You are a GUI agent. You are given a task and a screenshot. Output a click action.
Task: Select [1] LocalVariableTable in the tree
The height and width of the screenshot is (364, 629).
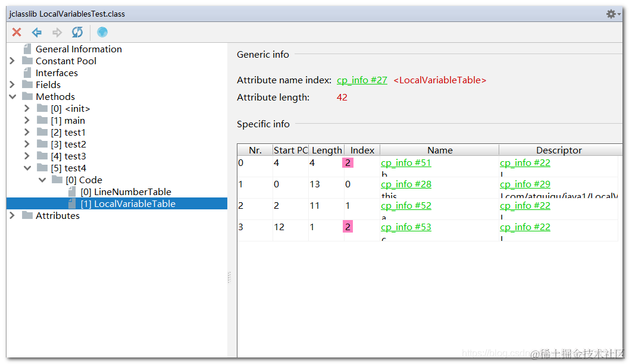[x=128, y=203]
